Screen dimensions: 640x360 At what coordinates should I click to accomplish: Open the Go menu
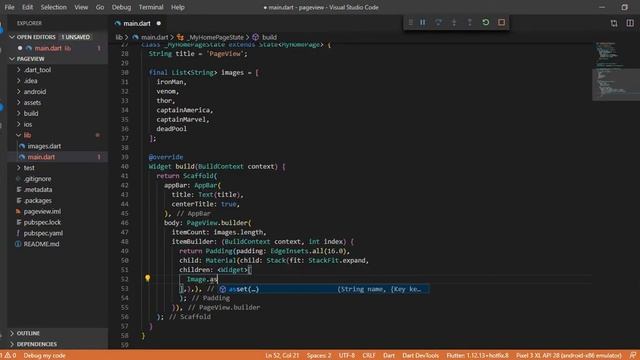tap(100, 7)
